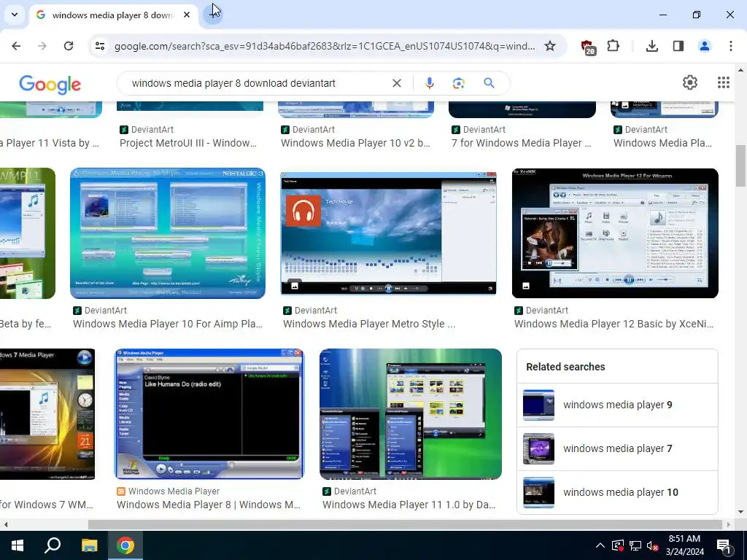The height and width of the screenshot is (560, 747).
Task: Start voice search with the microphone
Action: click(x=429, y=83)
